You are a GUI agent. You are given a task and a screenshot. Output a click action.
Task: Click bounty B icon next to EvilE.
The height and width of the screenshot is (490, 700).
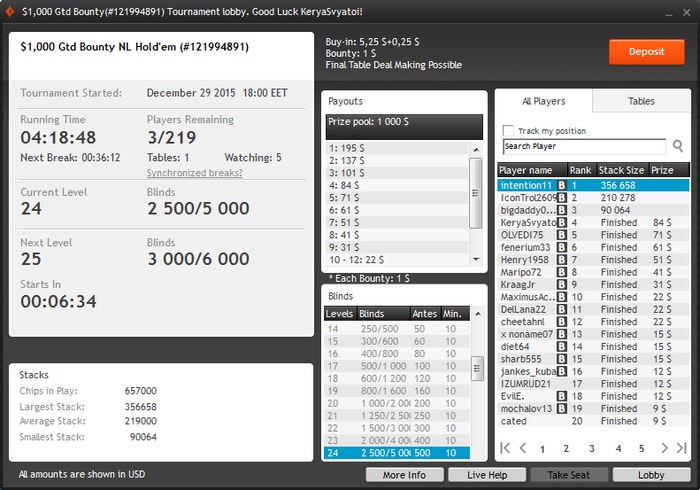click(562, 396)
